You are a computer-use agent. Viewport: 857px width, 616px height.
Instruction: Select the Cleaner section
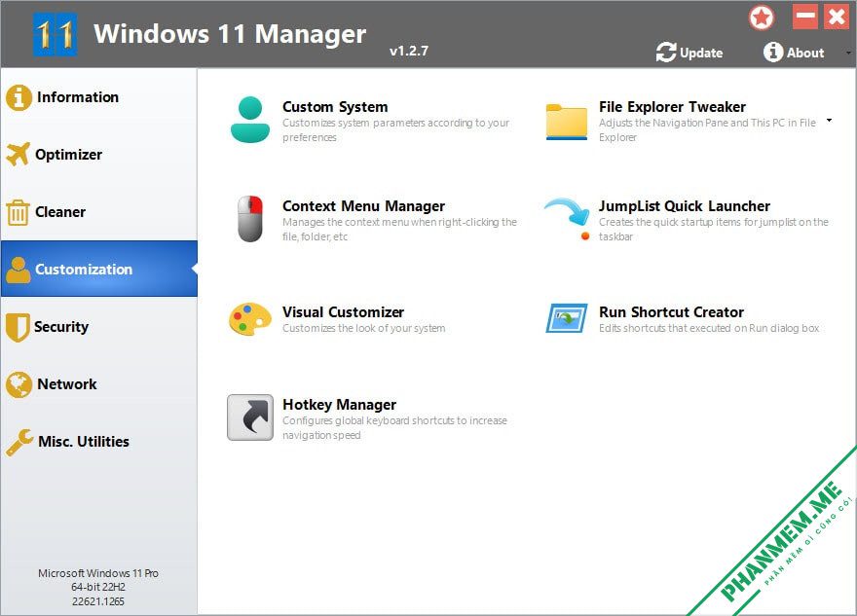99,212
